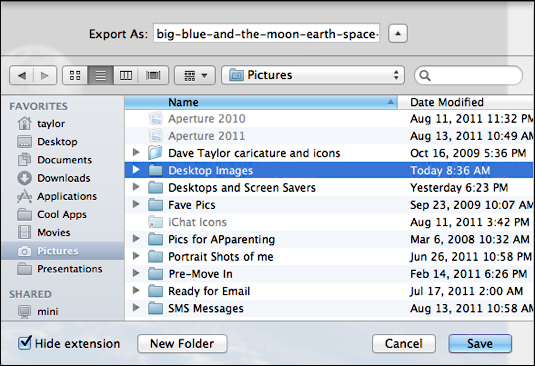Sort by the Name column header

pos(261,102)
